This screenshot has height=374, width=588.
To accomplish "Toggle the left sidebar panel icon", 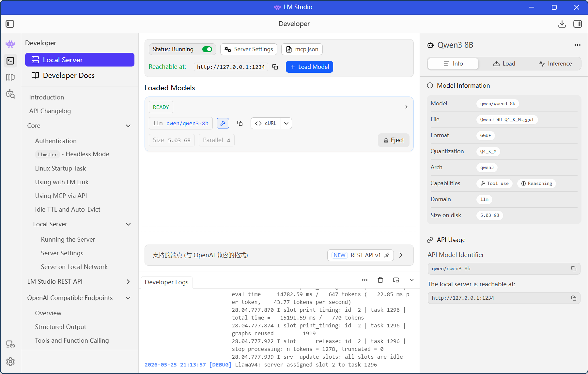I will pyautogui.click(x=10, y=24).
